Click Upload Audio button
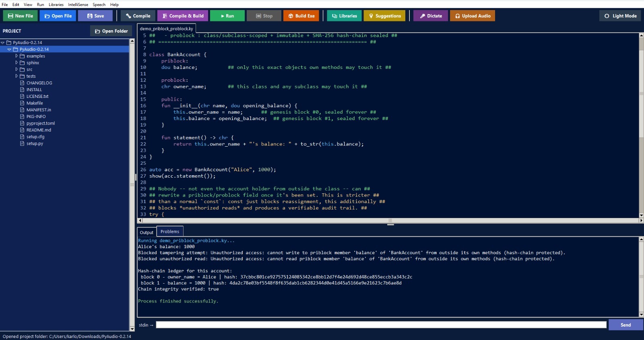Screen dimensions: 644x340 point(473,16)
